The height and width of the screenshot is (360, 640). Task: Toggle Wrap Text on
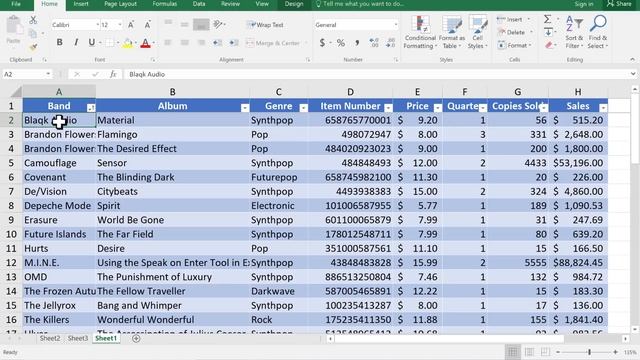(x=264, y=25)
